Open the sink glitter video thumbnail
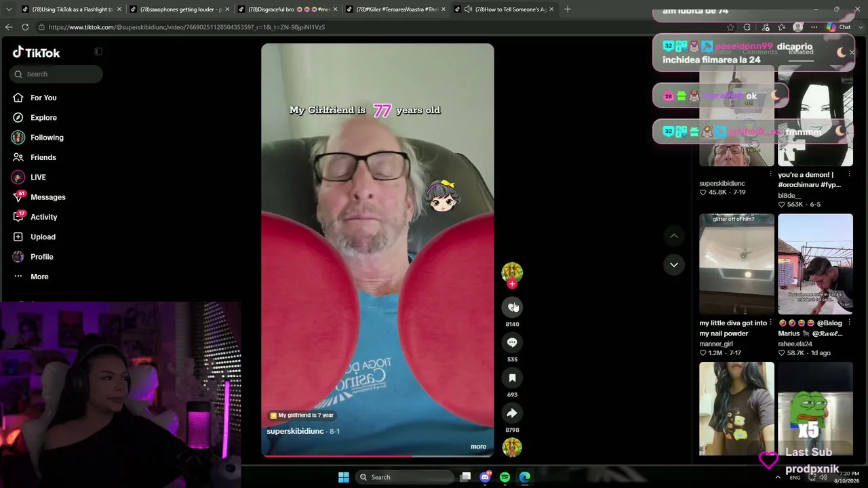Image resolution: width=868 pixels, height=488 pixels. (736, 264)
